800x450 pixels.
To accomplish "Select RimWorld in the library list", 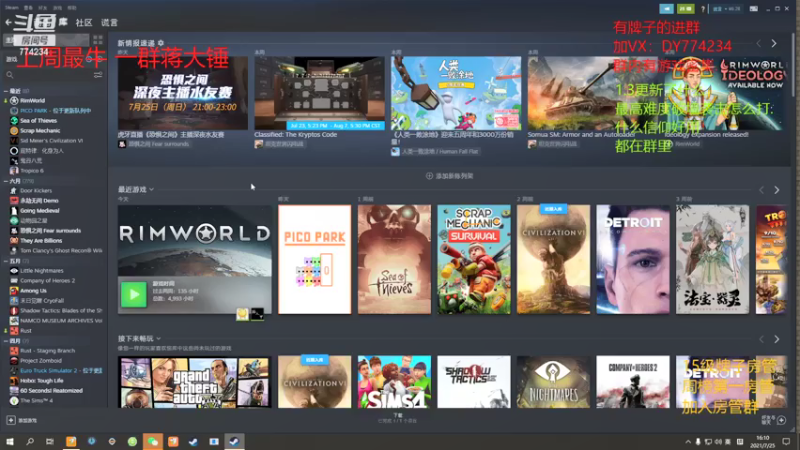I will point(32,101).
